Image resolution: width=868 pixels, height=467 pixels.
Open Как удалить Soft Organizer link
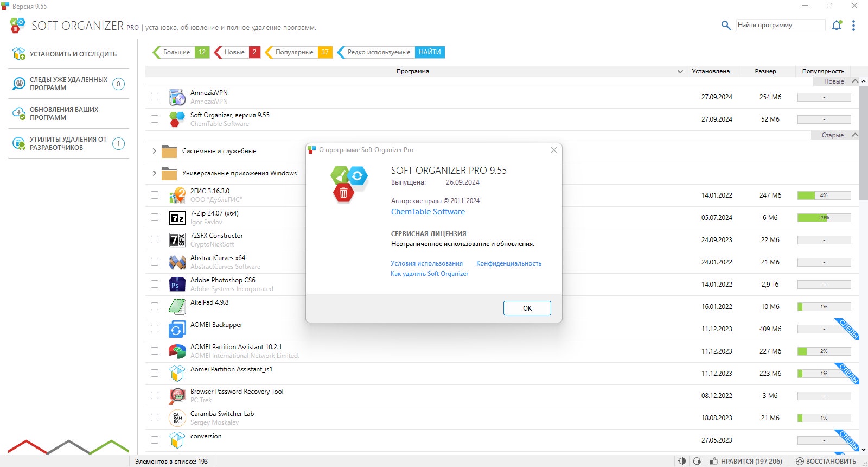coord(429,274)
